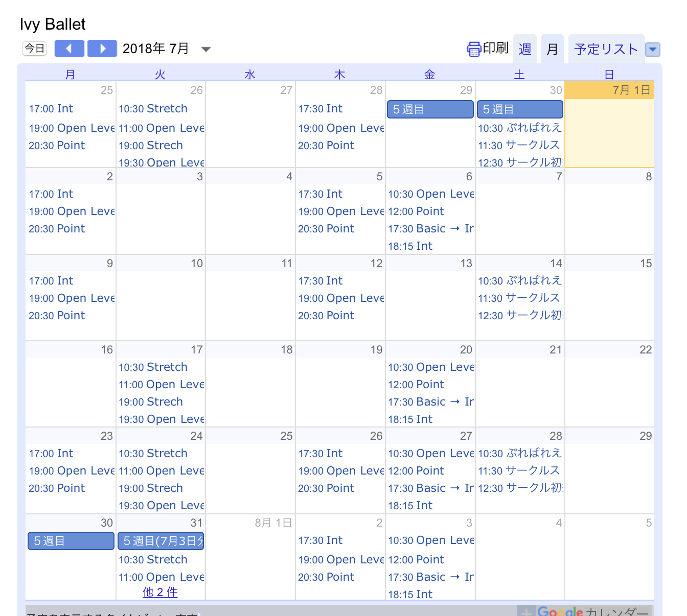This screenshot has width=687, height=616.
Task: Open '5 週目' event on Saturday 30
Action: (x=520, y=109)
